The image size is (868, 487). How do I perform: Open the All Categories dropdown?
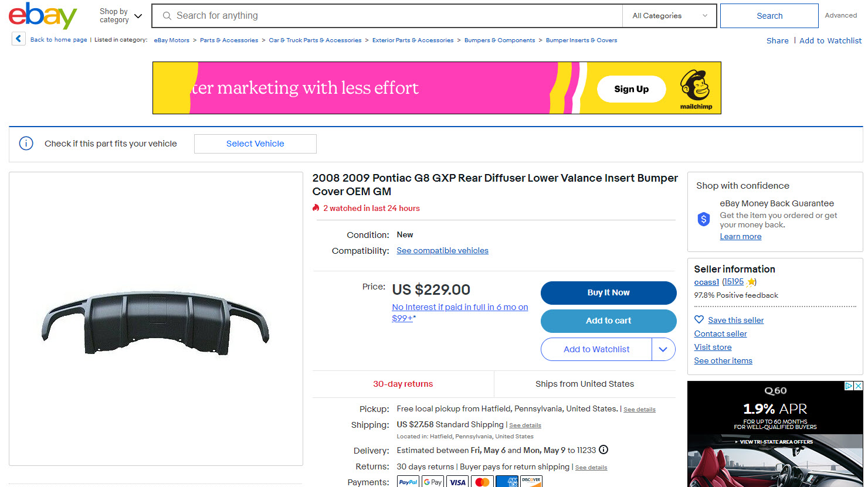669,16
